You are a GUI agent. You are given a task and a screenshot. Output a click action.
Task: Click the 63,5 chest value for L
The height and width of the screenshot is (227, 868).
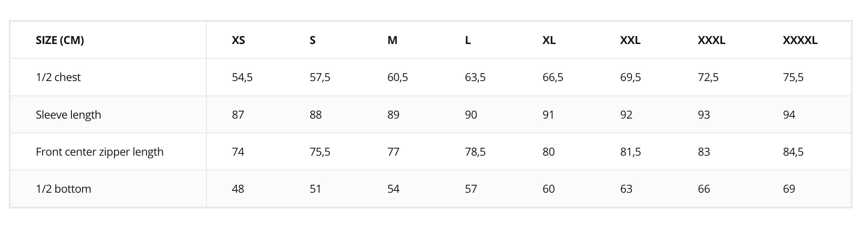[x=475, y=77]
